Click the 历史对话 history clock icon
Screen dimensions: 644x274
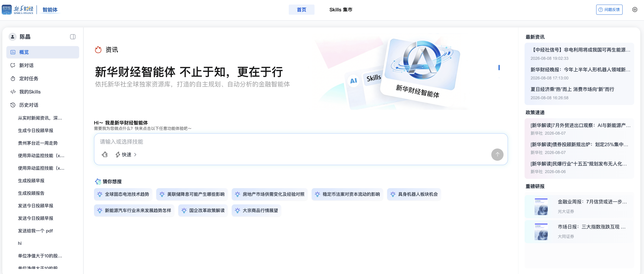(13, 105)
